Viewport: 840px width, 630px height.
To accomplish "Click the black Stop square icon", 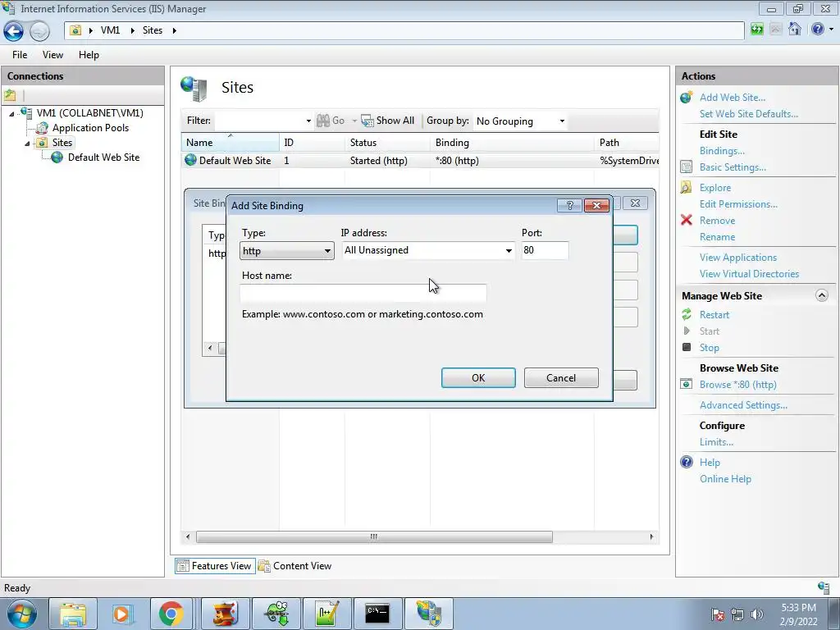I will (x=687, y=347).
